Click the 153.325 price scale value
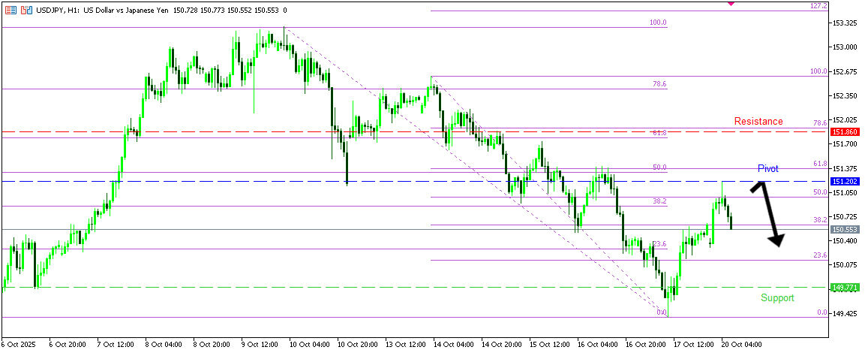The width and height of the screenshot is (868, 353). 845,23
